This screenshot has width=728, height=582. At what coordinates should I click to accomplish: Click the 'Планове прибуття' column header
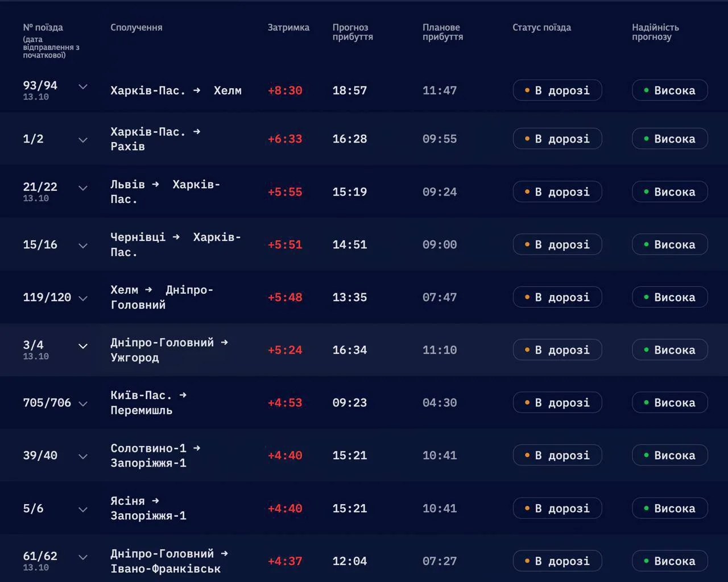pos(442,32)
